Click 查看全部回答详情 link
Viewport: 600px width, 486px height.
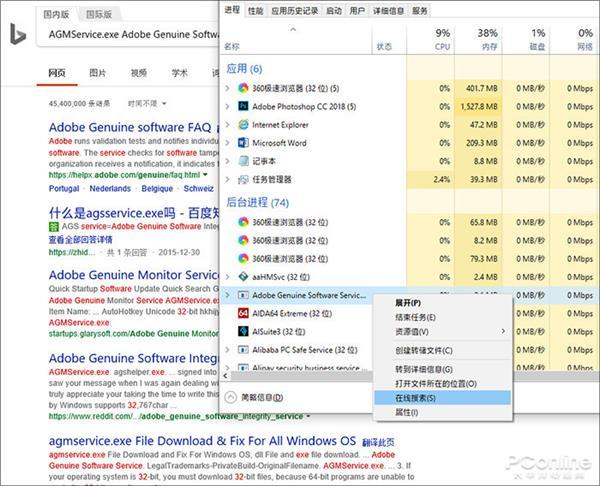point(81,240)
